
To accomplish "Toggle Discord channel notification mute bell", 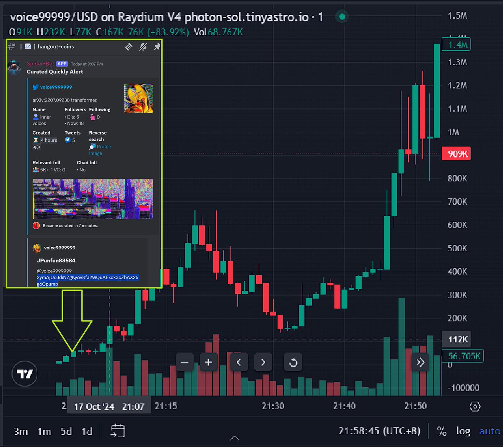I will point(143,47).
